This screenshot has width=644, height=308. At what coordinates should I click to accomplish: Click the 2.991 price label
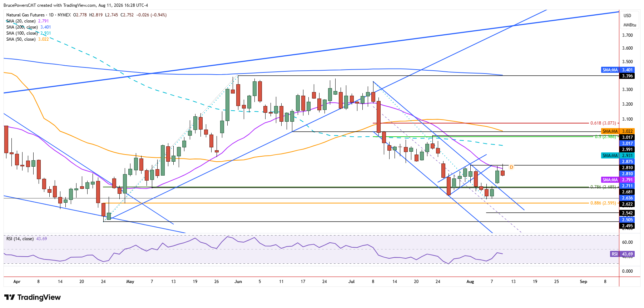[x=627, y=150]
